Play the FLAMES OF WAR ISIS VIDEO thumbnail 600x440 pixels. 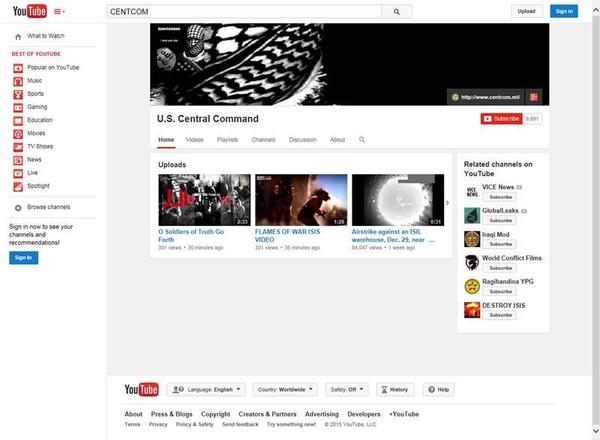300,200
